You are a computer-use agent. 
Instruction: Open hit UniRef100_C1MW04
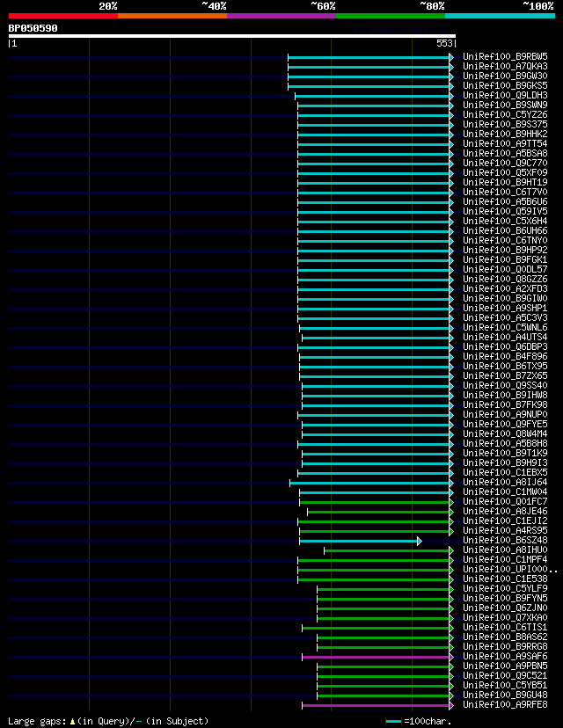tap(505, 491)
